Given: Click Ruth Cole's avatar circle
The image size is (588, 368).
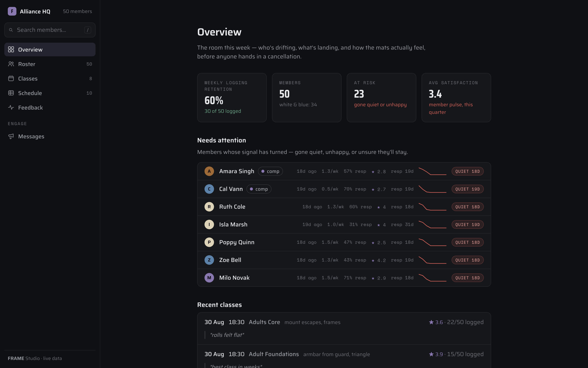Looking at the screenshot, I should [x=209, y=207].
